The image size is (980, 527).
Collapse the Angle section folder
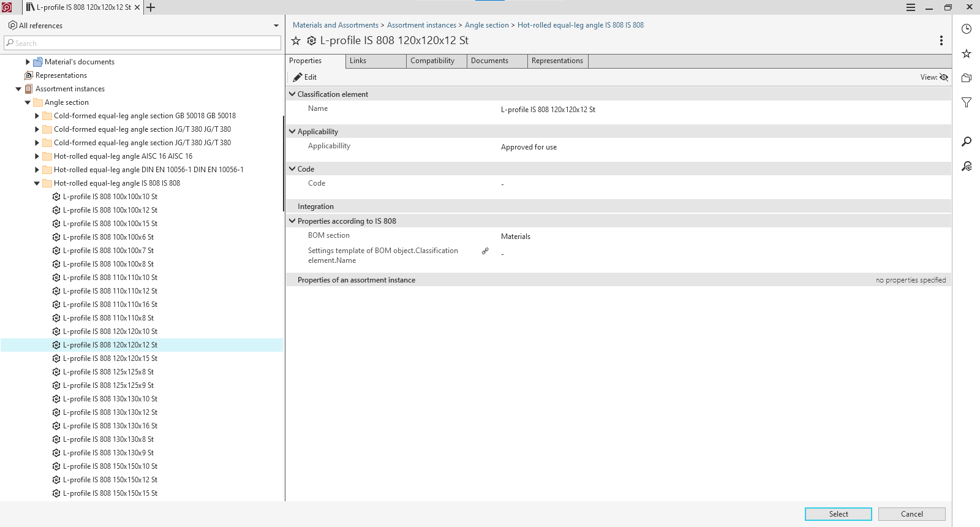coord(28,102)
